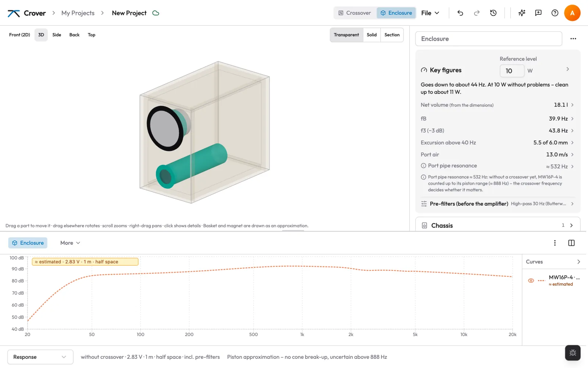The image size is (588, 368).
Task: Undo the last action
Action: pyautogui.click(x=460, y=13)
